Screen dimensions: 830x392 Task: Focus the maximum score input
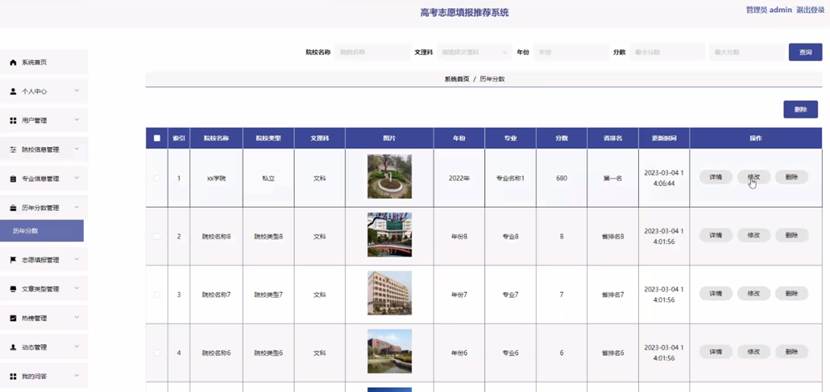pos(747,52)
